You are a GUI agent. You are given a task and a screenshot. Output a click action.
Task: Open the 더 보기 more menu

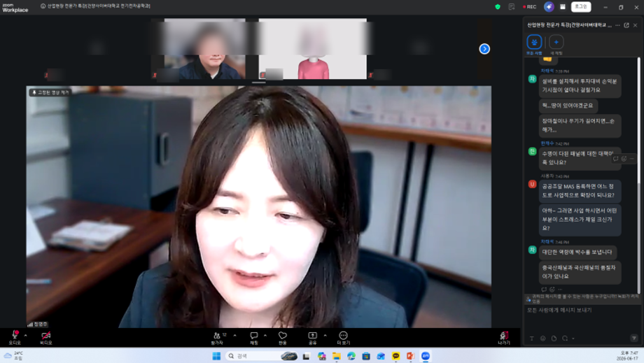pyautogui.click(x=344, y=338)
